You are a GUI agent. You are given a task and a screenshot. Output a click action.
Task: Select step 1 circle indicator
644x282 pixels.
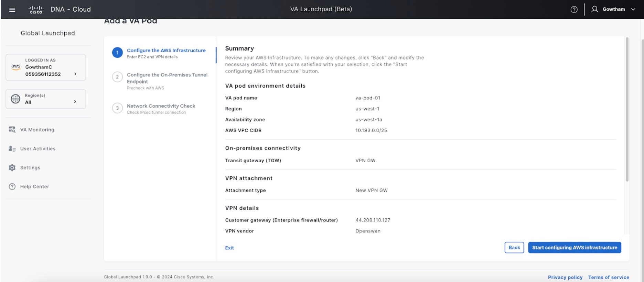click(x=117, y=53)
